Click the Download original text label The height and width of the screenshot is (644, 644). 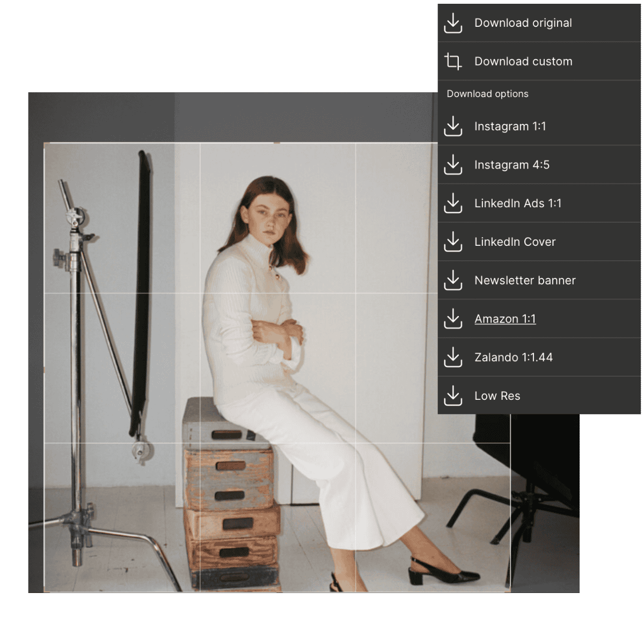click(523, 23)
